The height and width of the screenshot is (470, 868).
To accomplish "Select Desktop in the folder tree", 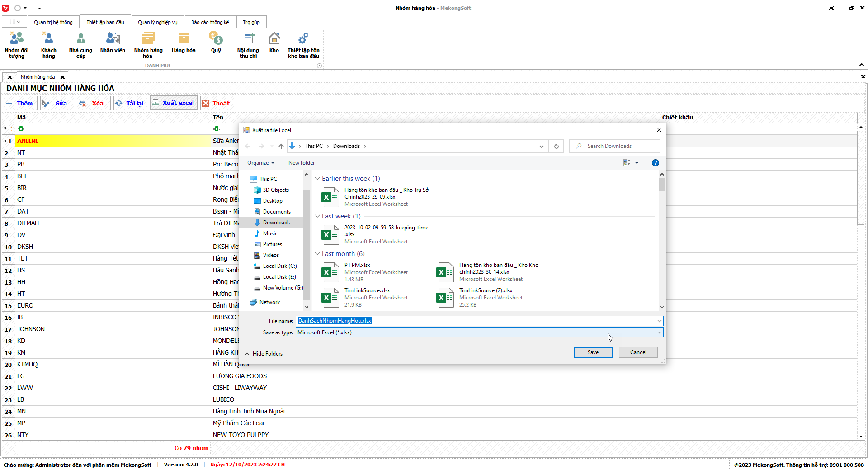I will (273, 201).
